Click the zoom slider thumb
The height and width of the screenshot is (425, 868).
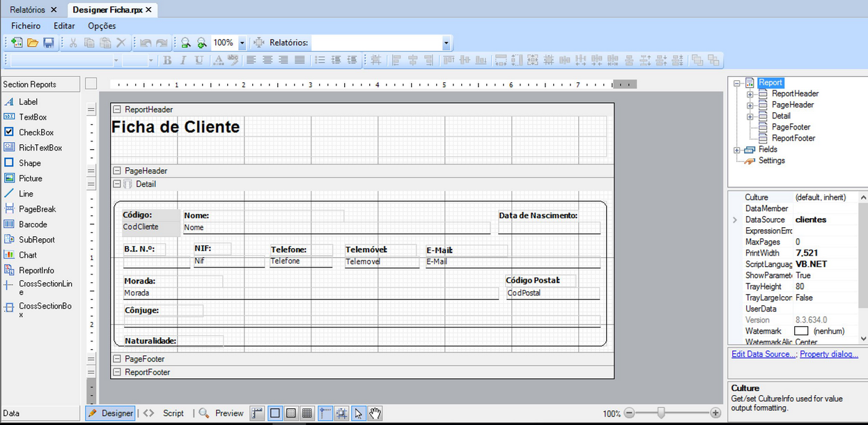click(661, 413)
